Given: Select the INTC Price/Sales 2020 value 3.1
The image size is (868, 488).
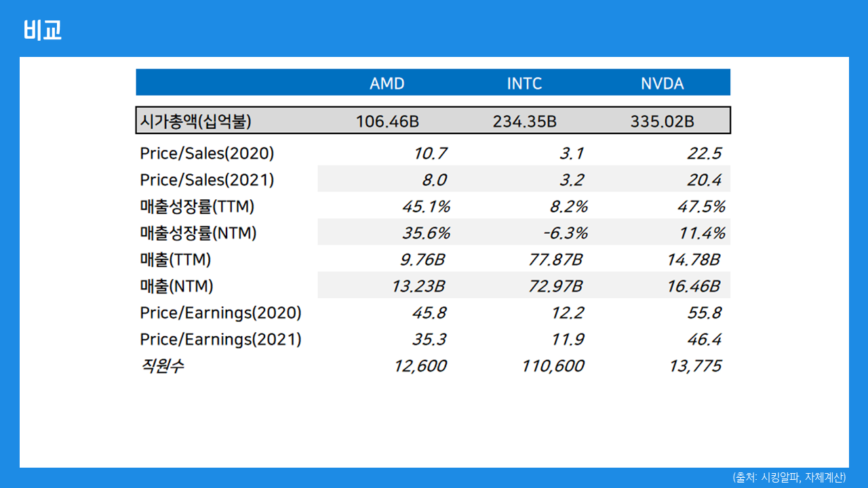Looking at the screenshot, I should (x=571, y=153).
